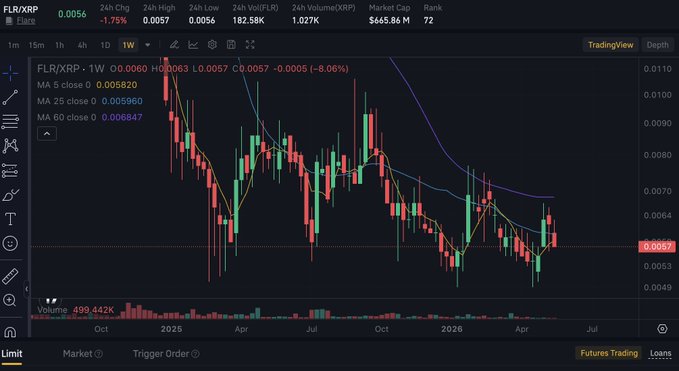
Task: Enter fullscreen chart mode
Action: (x=250, y=45)
